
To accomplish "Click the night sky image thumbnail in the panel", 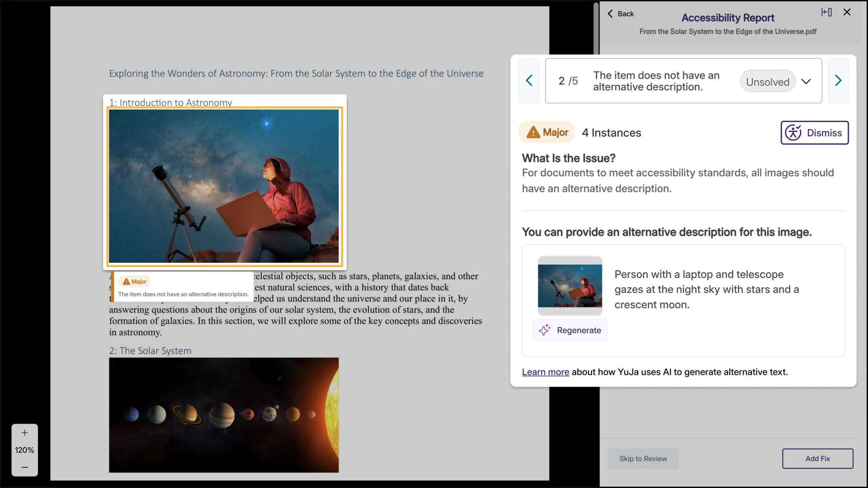I will click(x=570, y=285).
